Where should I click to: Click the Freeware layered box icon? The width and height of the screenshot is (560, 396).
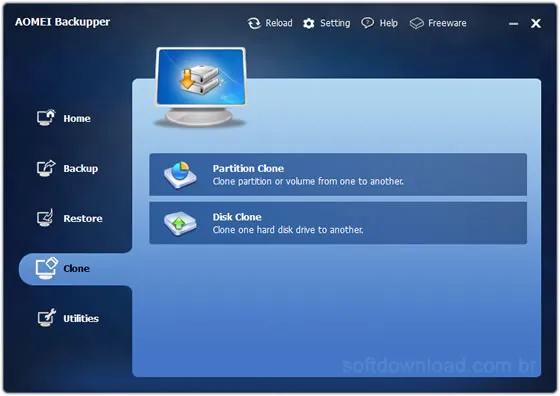pyautogui.click(x=416, y=23)
